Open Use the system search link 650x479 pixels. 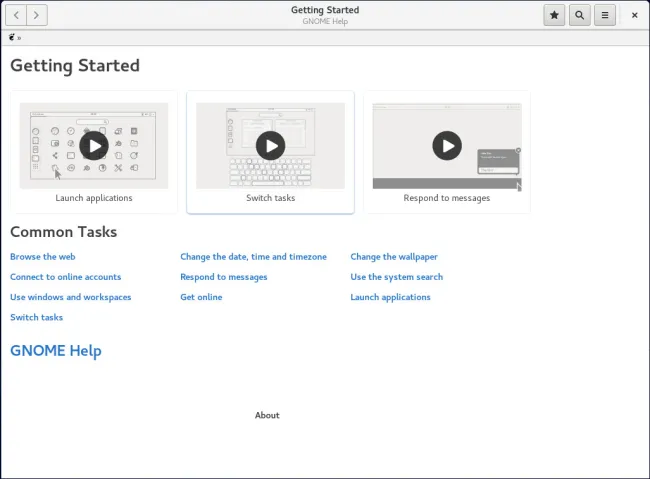[396, 277]
